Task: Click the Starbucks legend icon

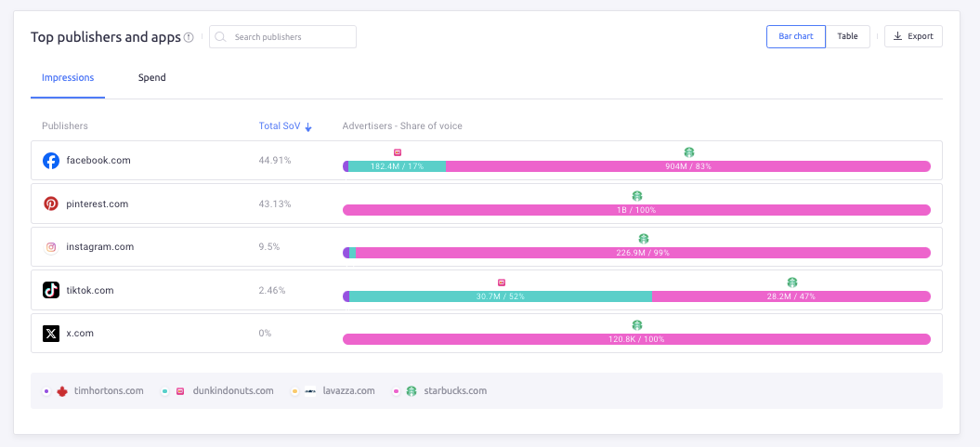Action: (412, 391)
